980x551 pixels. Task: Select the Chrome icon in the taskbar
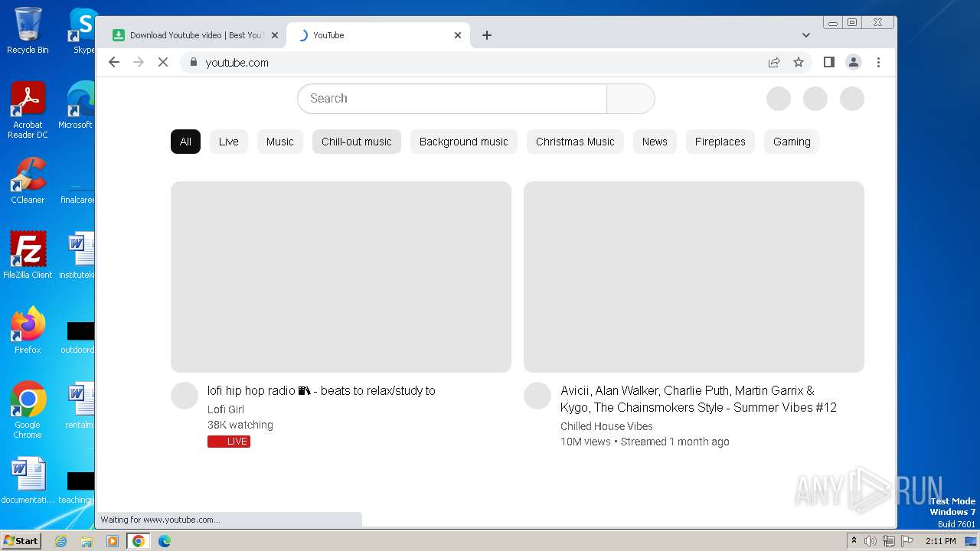point(138,541)
